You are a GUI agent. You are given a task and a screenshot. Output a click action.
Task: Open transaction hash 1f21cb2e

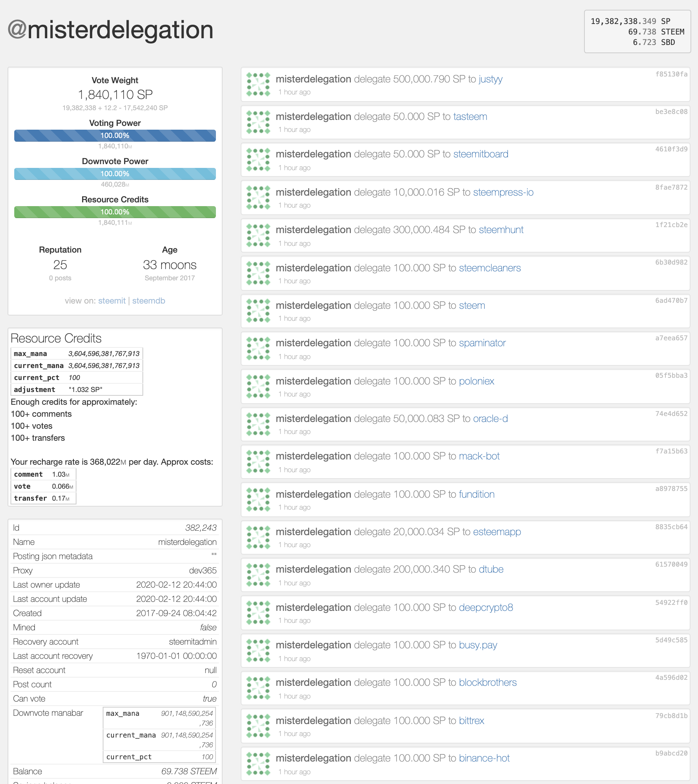[671, 225]
